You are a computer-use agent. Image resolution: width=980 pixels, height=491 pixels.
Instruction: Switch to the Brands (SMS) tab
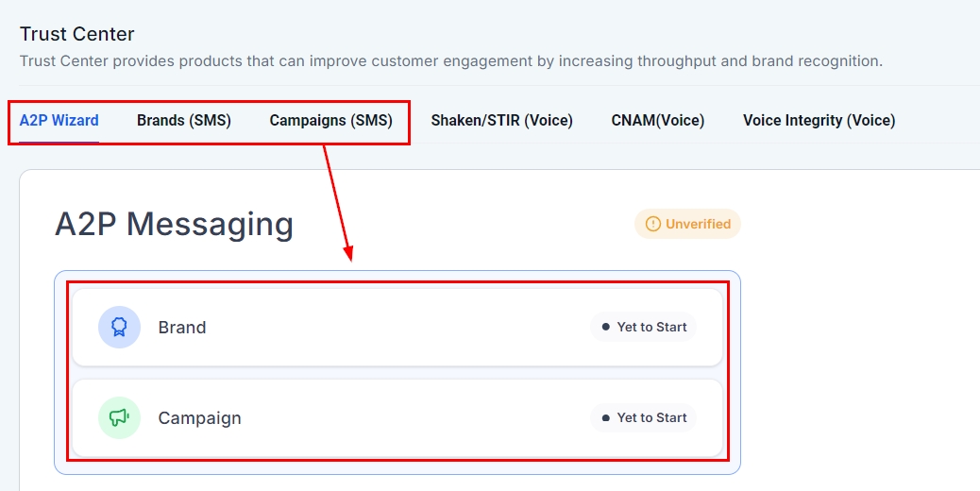[184, 120]
